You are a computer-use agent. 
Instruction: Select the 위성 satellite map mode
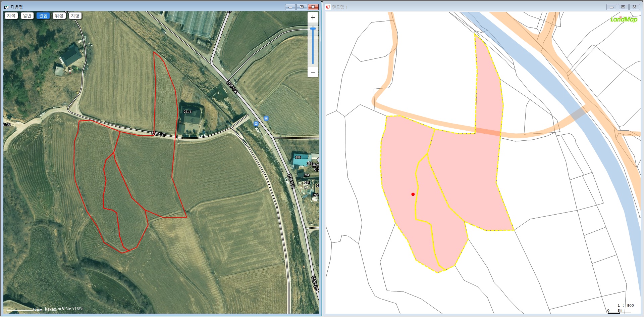(59, 16)
